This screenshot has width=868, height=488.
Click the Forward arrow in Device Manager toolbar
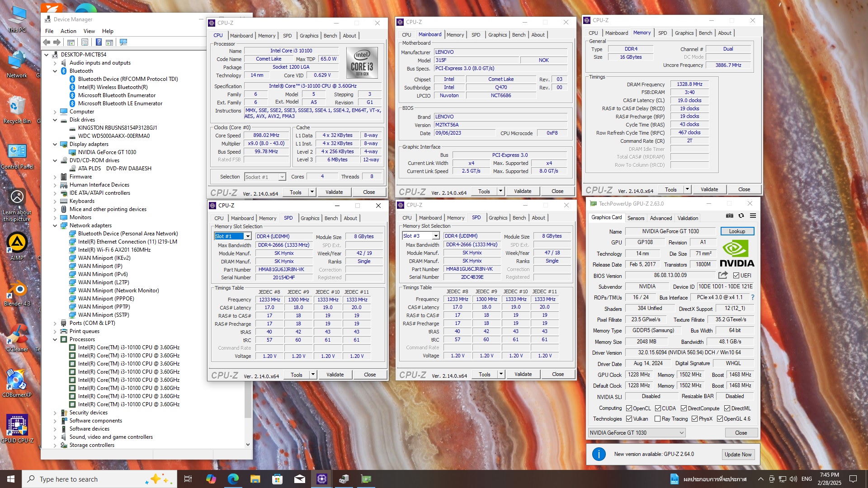(x=57, y=42)
